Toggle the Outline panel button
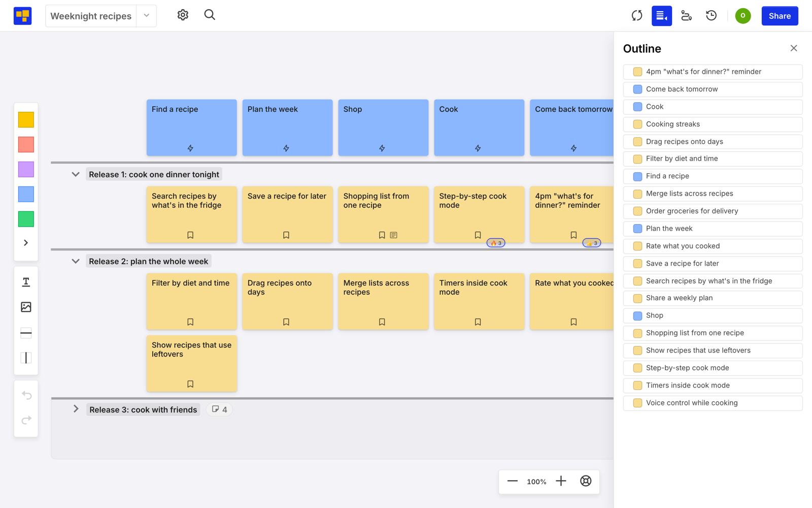The width and height of the screenshot is (812, 508). tap(662, 16)
